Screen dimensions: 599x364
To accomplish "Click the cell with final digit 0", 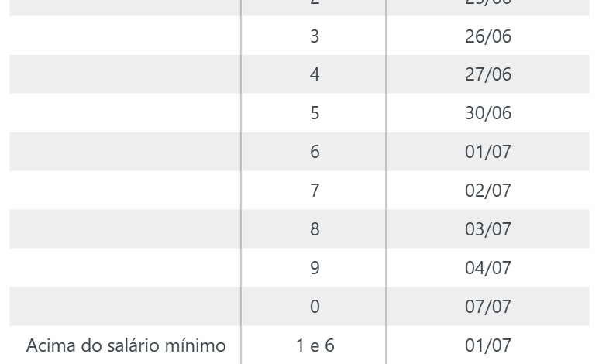I will (x=315, y=307).
